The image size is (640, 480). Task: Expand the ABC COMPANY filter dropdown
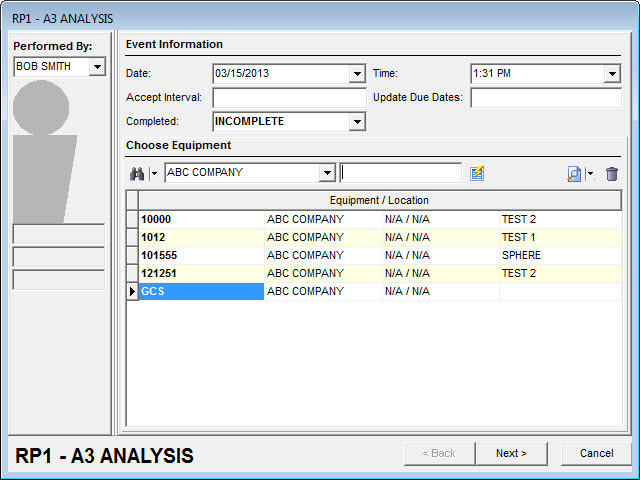coord(326,173)
